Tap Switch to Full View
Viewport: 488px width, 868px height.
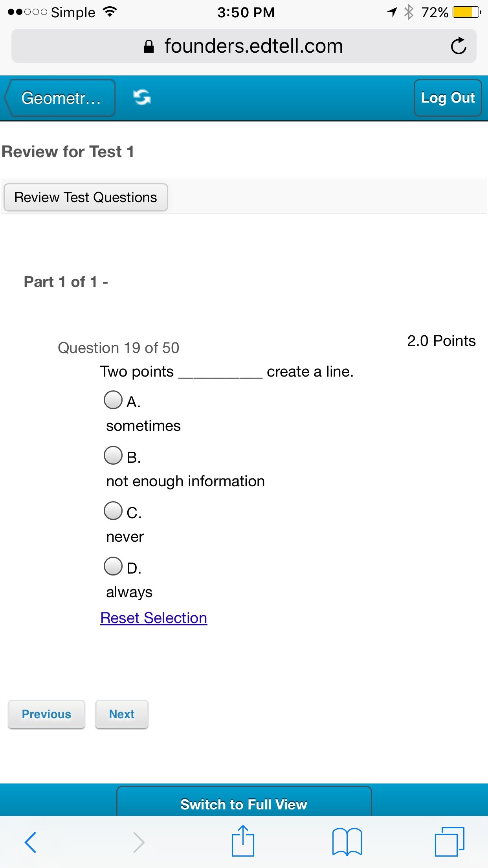(x=244, y=804)
